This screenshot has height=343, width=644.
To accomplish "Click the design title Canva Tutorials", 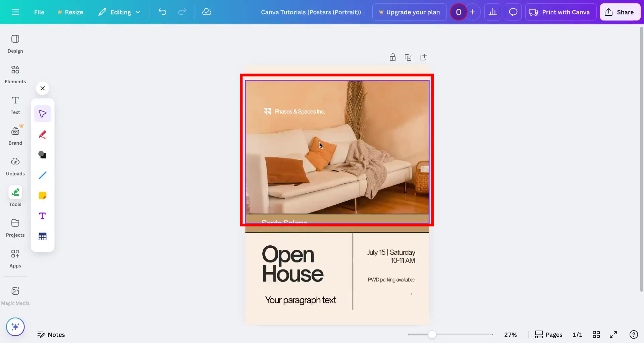I will tap(311, 12).
